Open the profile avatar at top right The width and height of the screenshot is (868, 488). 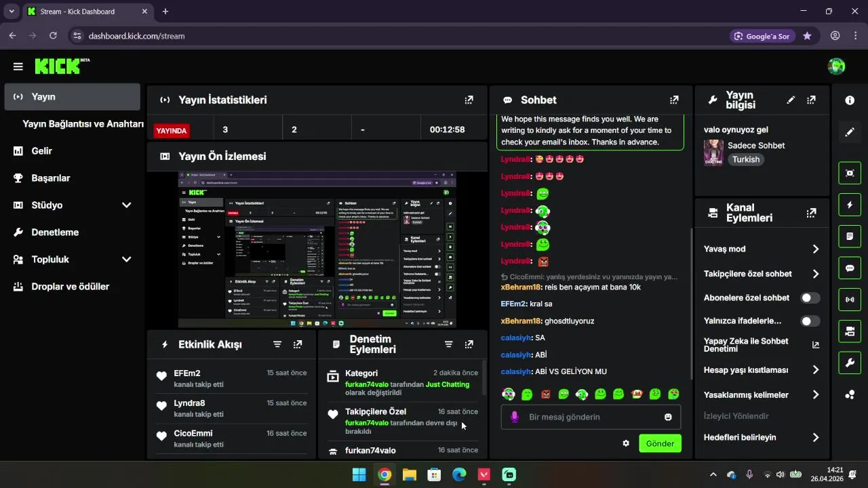836,66
